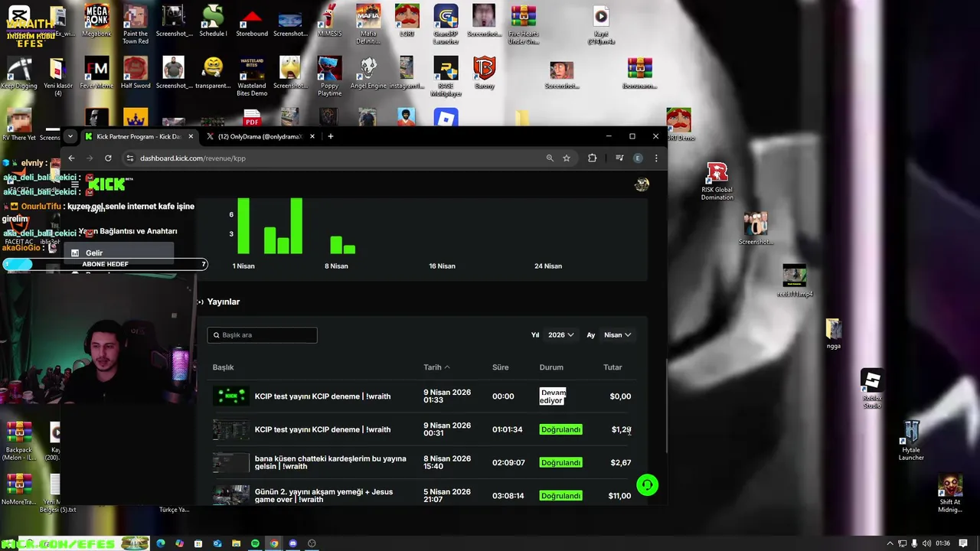Screen dimensions: 980x551
Task: Open Spotify from the taskbar
Action: (255, 543)
